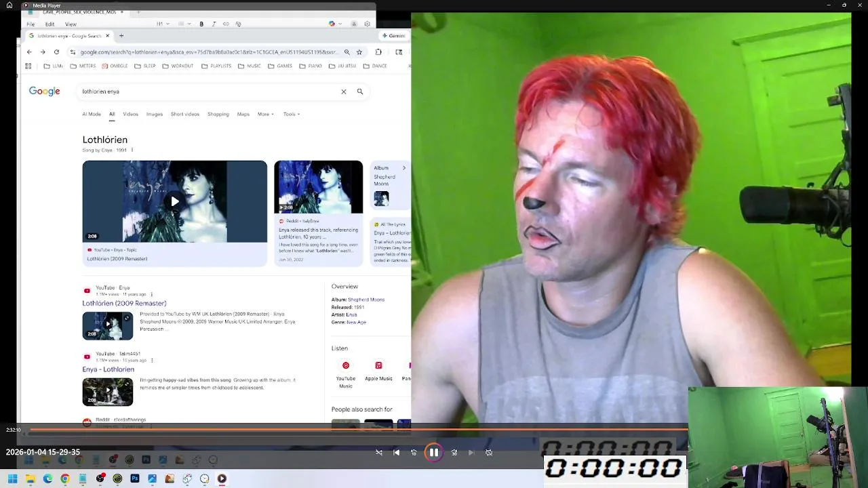Open the apps grid on the bookmarks bar
The image size is (868, 488).
pyautogui.click(x=28, y=66)
